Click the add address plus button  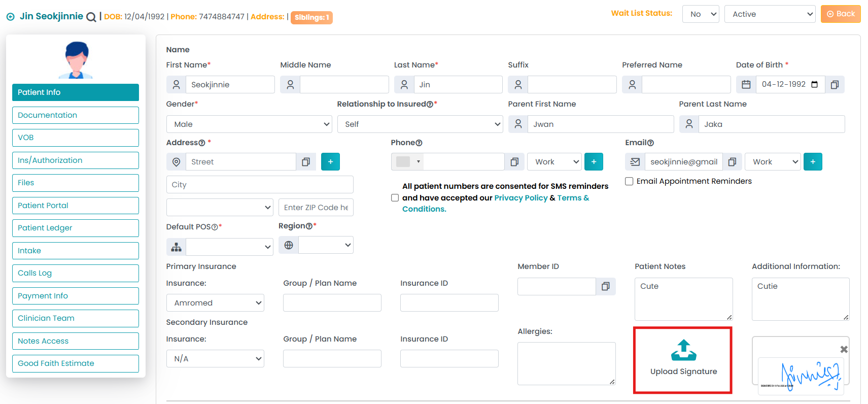[330, 162]
